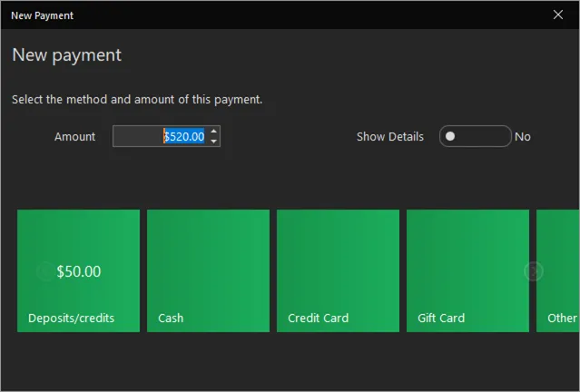This screenshot has height=392, width=580.
Task: Click the $50.00 deposit balance text
Action: click(x=78, y=271)
